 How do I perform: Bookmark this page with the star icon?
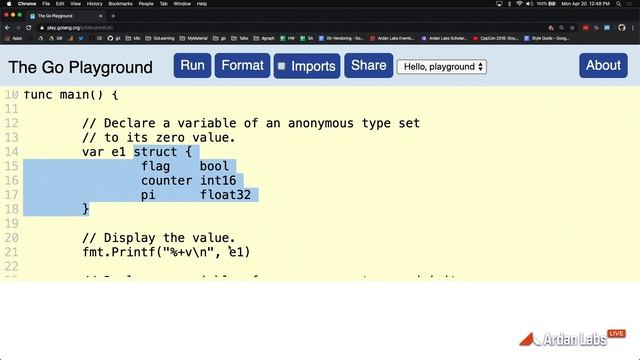[572, 28]
